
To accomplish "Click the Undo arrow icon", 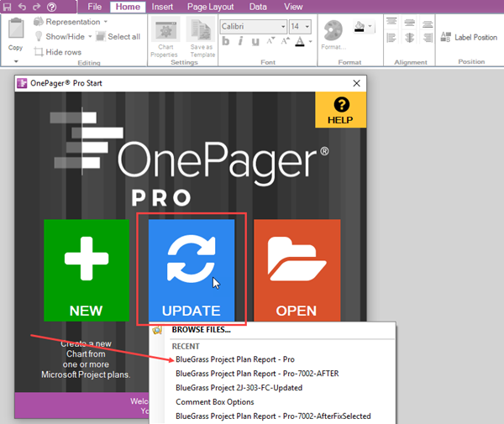I will [x=22, y=7].
